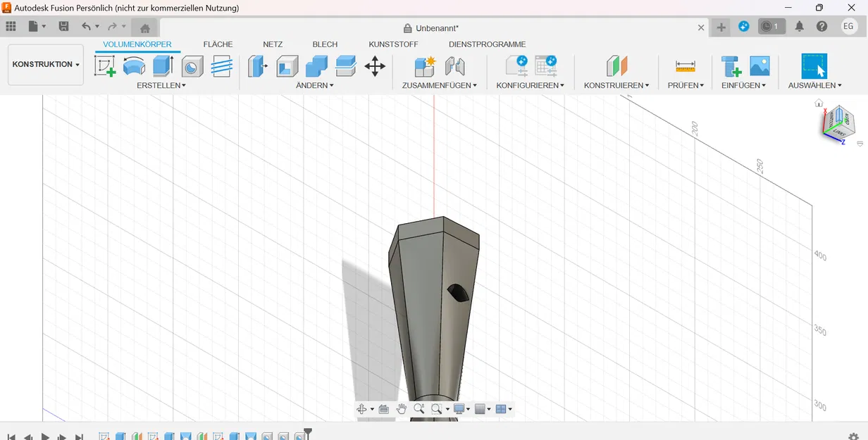Activate the Move/Copy arrows tool
The width and height of the screenshot is (868, 440).
pos(375,67)
